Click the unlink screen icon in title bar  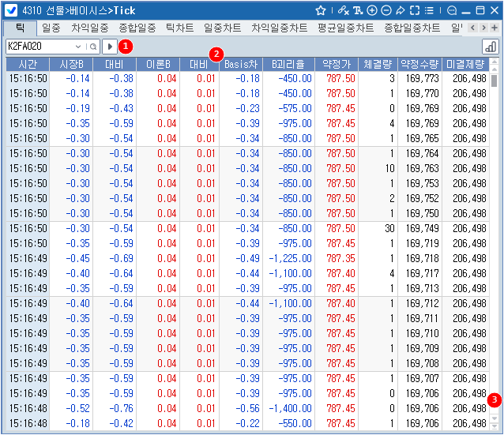342,11
